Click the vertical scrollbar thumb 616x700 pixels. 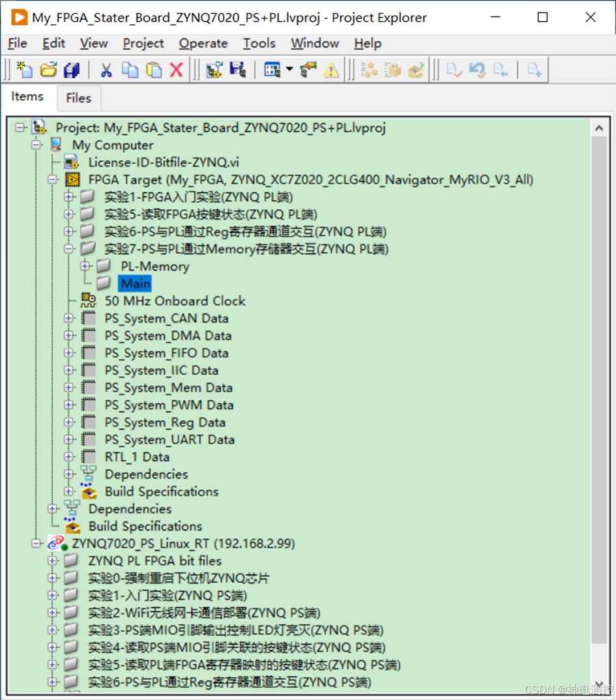(x=599, y=390)
